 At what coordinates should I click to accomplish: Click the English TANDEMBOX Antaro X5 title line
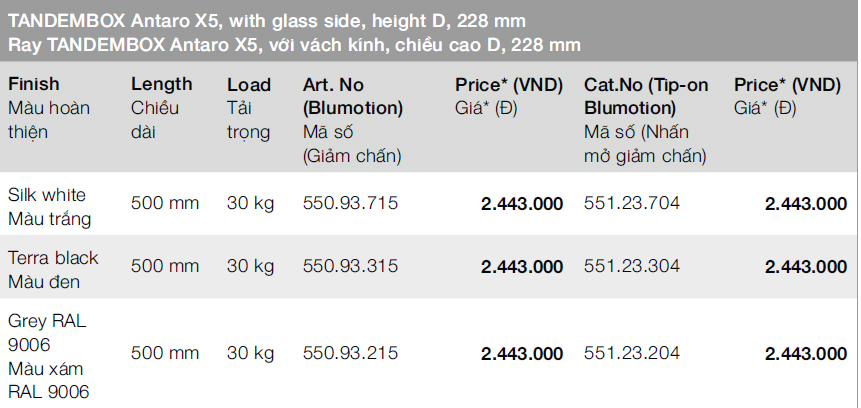266,20
